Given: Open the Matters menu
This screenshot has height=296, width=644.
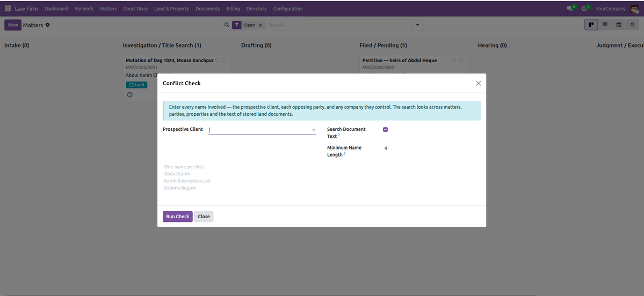Looking at the screenshot, I should point(108,9).
